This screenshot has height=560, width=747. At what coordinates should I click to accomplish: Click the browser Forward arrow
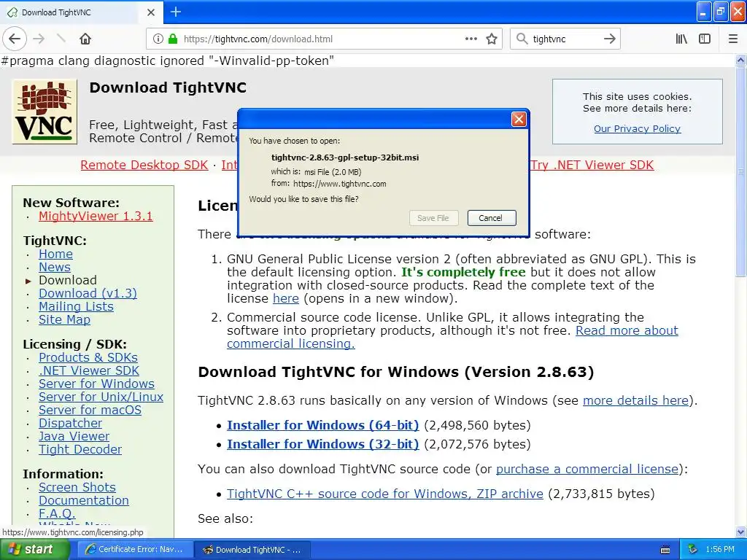[39, 39]
